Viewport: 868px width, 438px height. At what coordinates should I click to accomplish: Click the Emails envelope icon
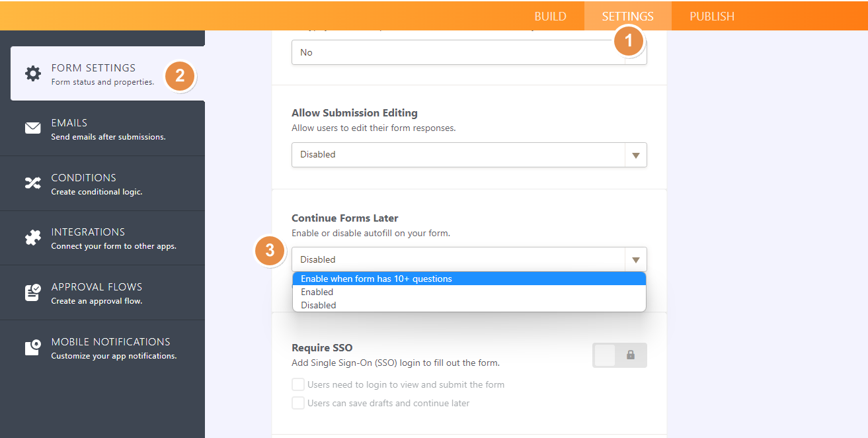pos(33,128)
